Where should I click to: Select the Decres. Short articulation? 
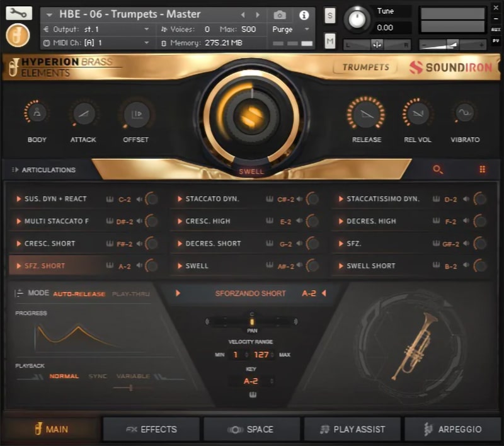[x=213, y=244]
